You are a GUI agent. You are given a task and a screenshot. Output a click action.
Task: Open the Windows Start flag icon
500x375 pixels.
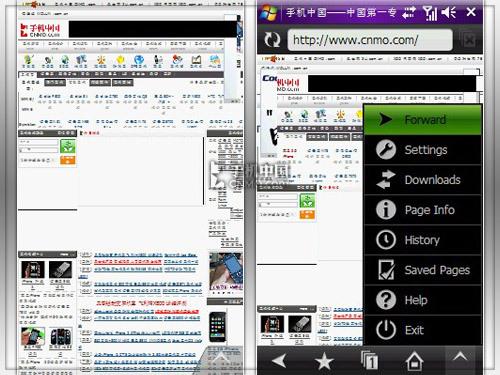pos(269,13)
